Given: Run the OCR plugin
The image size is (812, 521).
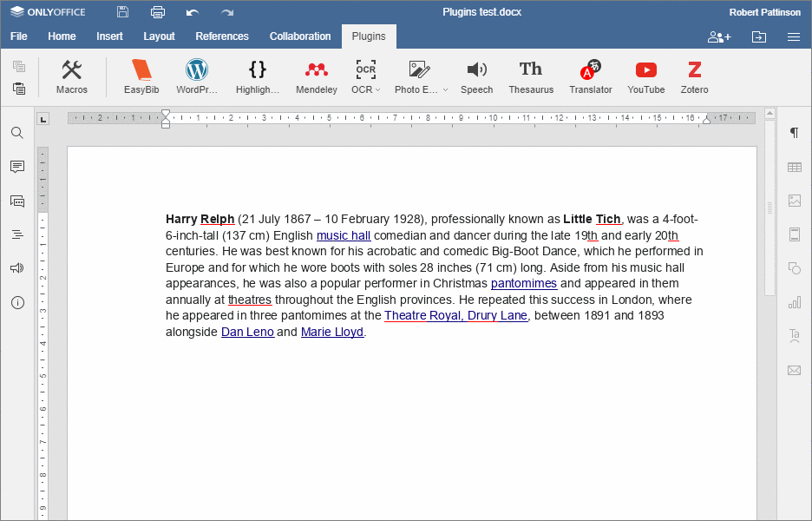Looking at the screenshot, I should pos(365,76).
